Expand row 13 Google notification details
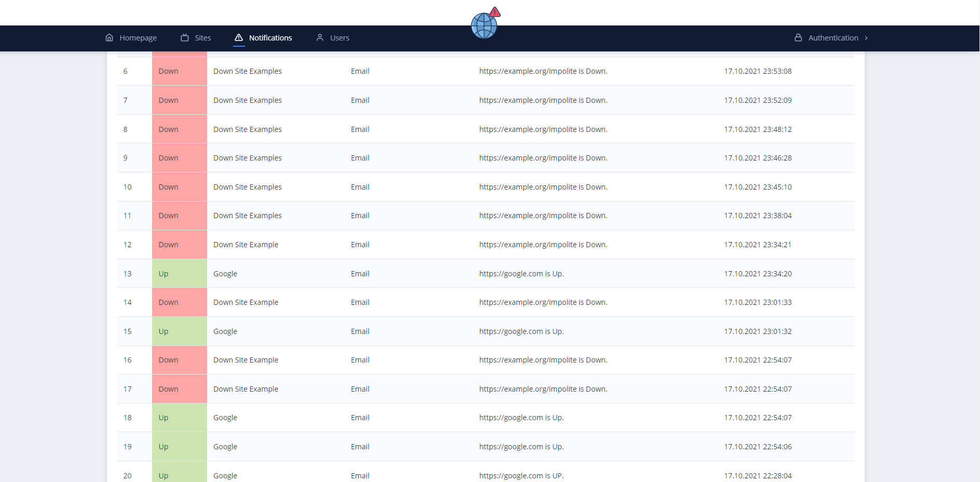The image size is (980, 482). point(225,273)
